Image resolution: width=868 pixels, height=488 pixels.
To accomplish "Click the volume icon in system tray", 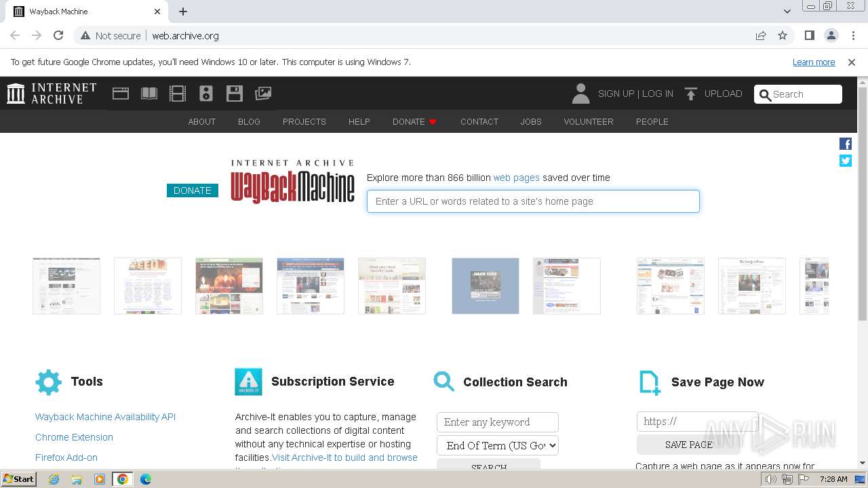I will (771, 479).
